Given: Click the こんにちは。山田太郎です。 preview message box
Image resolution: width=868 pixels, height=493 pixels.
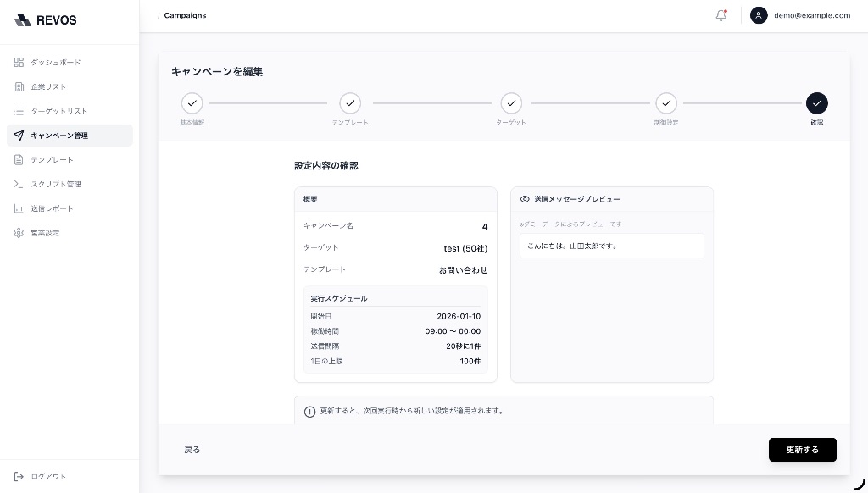Looking at the screenshot, I should pyautogui.click(x=612, y=246).
